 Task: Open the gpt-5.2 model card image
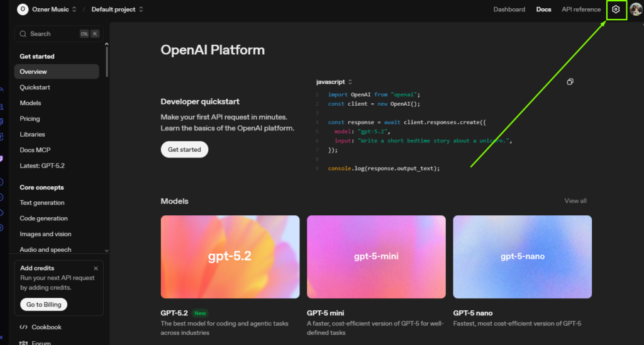pos(230,257)
